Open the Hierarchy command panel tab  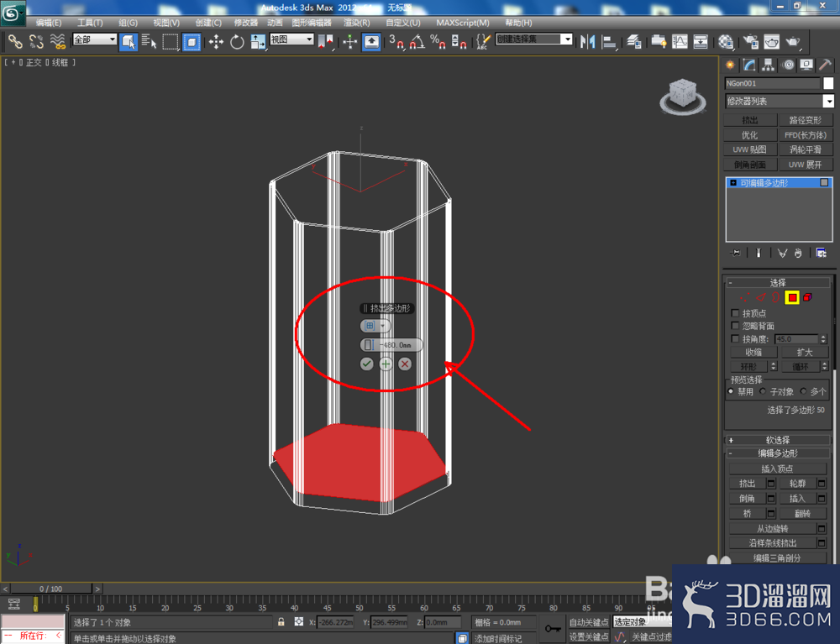pyautogui.click(x=769, y=65)
